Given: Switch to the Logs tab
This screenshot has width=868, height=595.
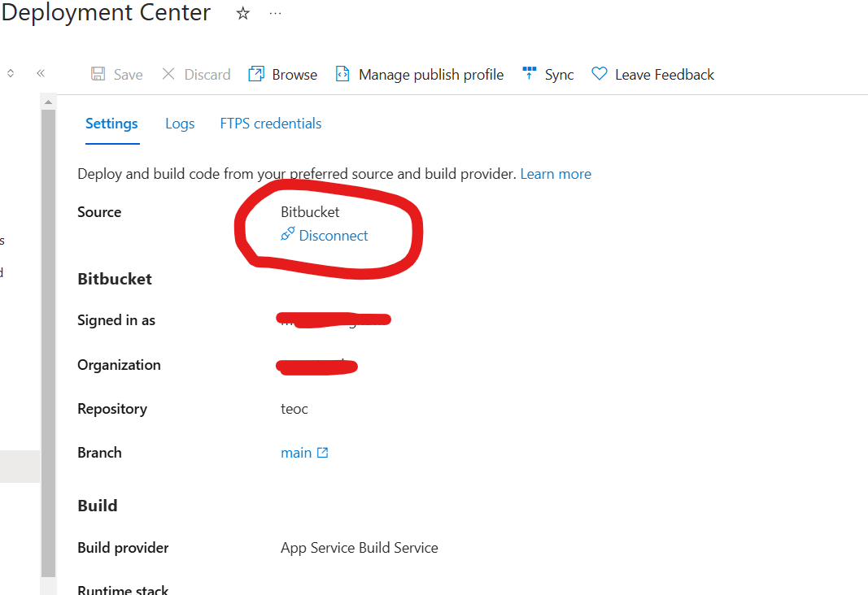Looking at the screenshot, I should click(x=180, y=124).
